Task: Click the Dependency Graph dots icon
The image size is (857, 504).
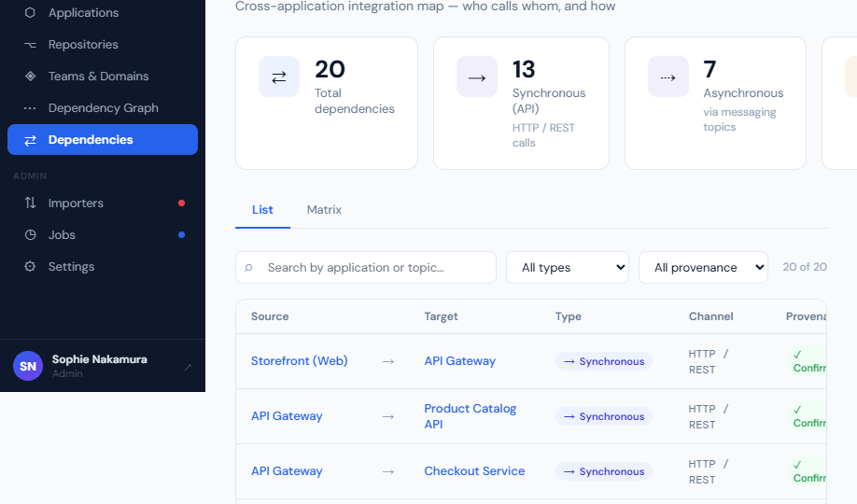Action: tap(30, 107)
